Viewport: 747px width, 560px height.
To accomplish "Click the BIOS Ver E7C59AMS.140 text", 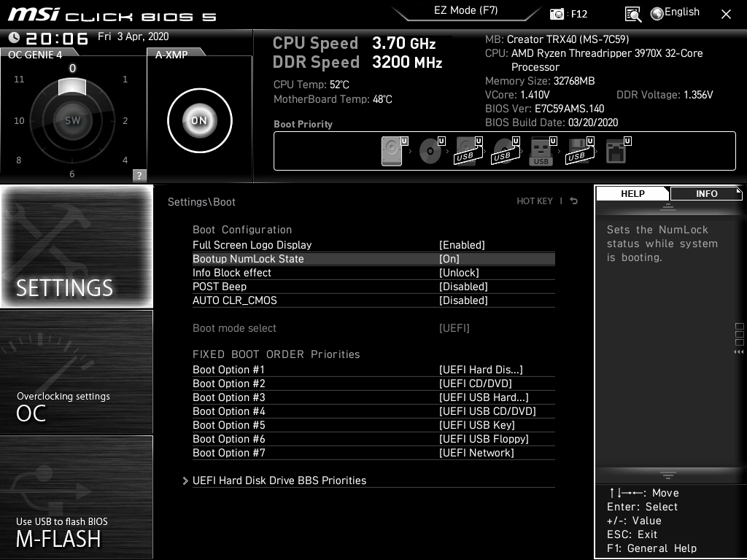I will pyautogui.click(x=544, y=109).
